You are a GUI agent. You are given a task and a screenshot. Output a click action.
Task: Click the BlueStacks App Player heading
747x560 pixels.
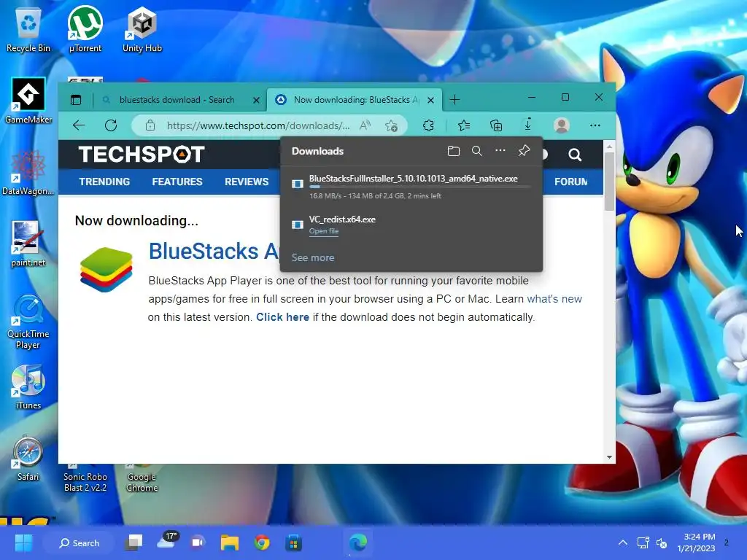214,251
